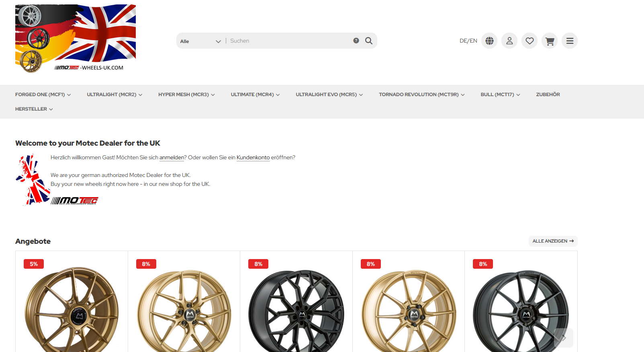Screen dimensions: 644x352
Task: Click the UK map flag image
Action: coord(33,180)
